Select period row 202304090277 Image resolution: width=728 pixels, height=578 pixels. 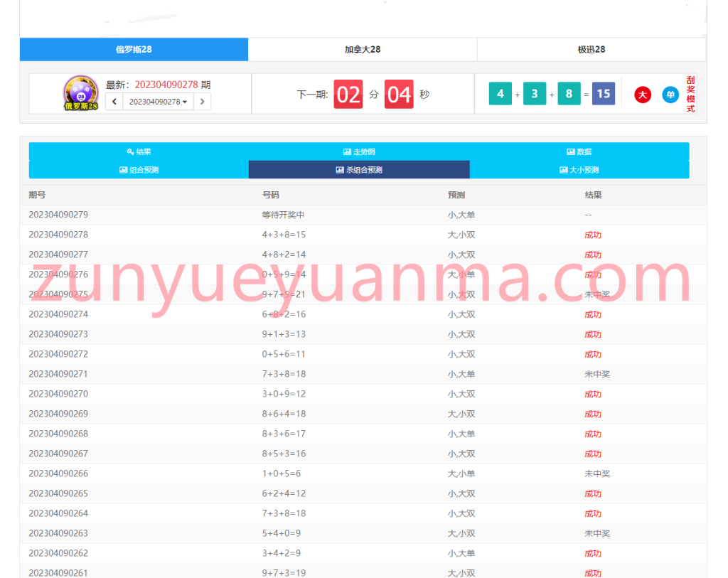[363, 255]
